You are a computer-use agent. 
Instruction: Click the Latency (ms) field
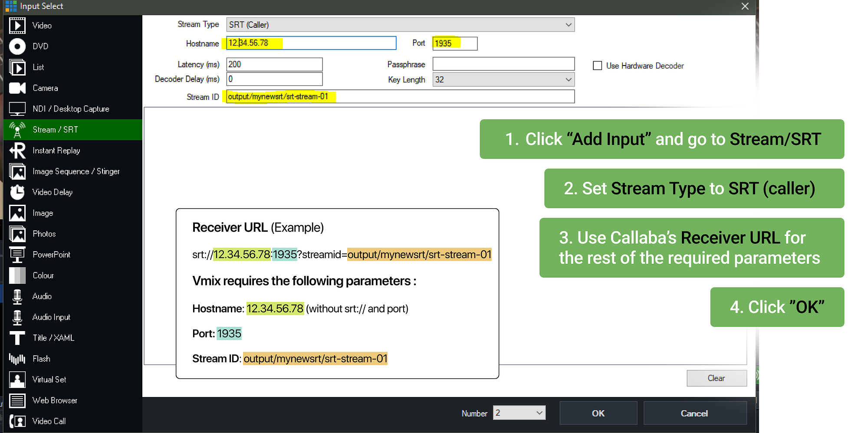pos(274,64)
